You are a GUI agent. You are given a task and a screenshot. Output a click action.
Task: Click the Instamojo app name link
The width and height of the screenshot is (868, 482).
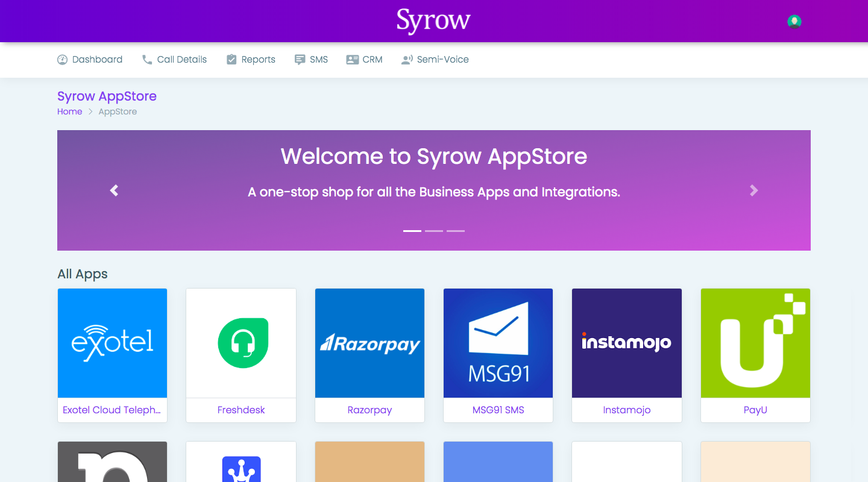point(627,410)
